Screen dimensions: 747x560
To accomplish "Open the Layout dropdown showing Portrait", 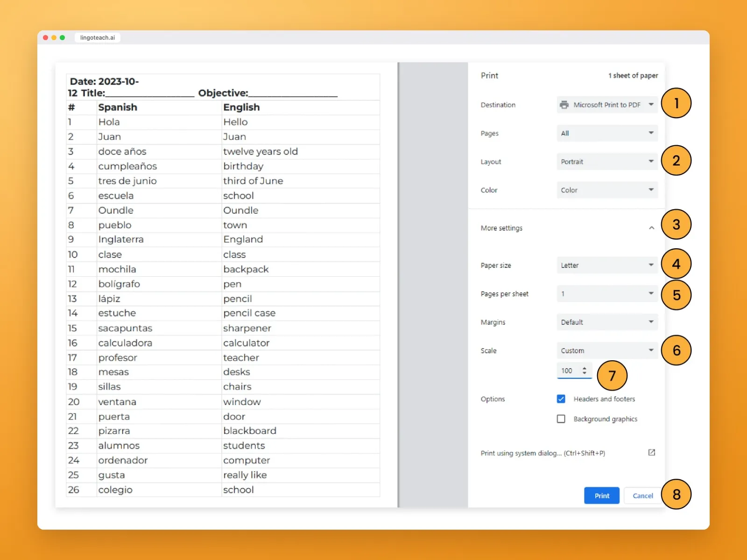I will [x=607, y=162].
